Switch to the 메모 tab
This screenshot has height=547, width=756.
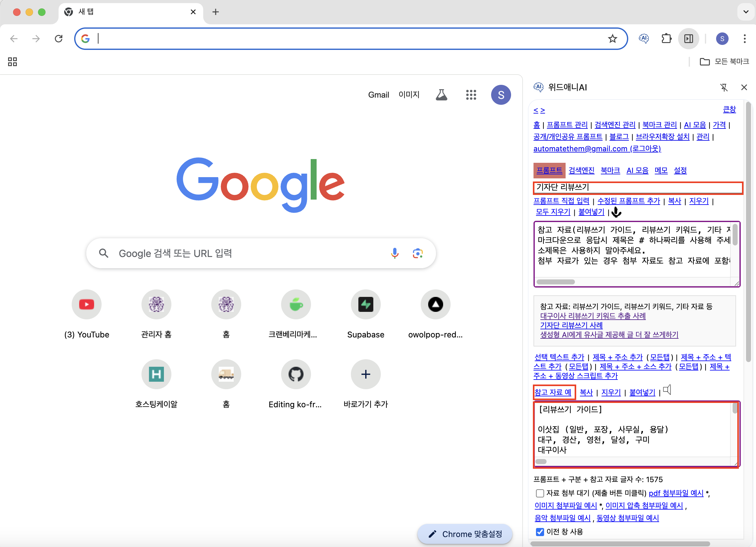[661, 171]
